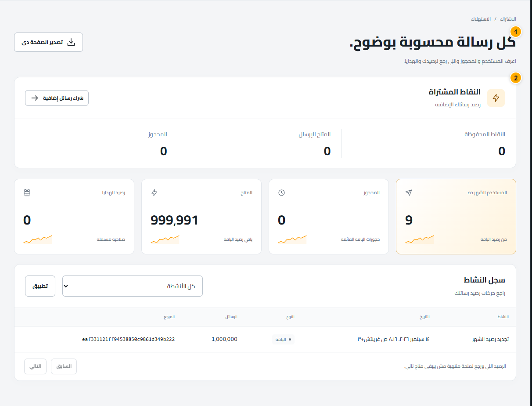
Task: Click the reference eaf331121ff94538850c9861d349b222
Action: [x=129, y=339]
